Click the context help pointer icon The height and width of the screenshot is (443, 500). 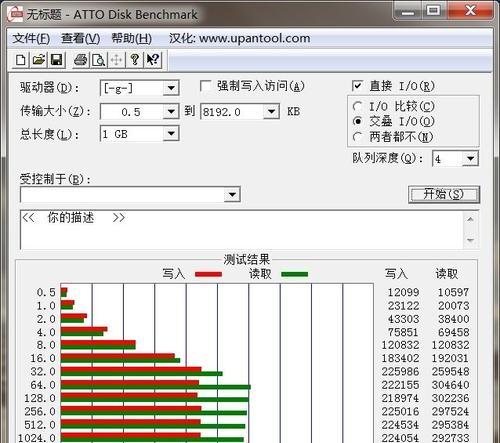click(x=153, y=60)
